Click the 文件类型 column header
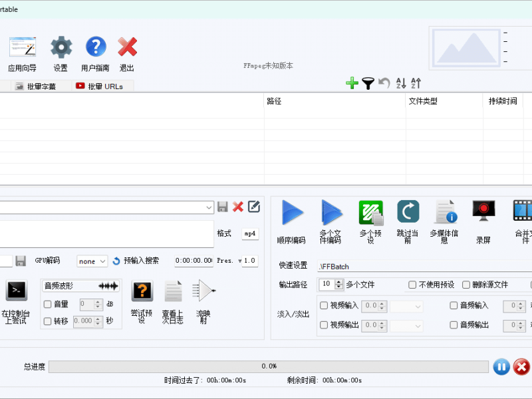The image size is (532, 399). pyautogui.click(x=444, y=101)
